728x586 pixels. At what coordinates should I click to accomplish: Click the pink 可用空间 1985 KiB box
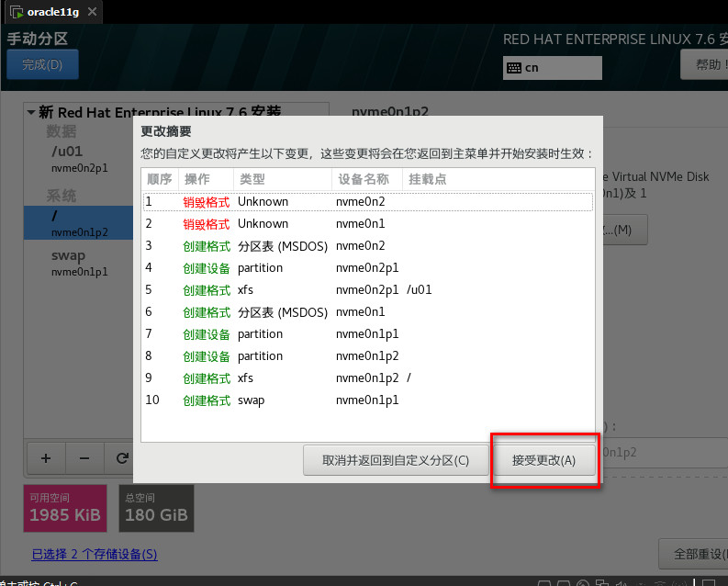pyautogui.click(x=65, y=508)
